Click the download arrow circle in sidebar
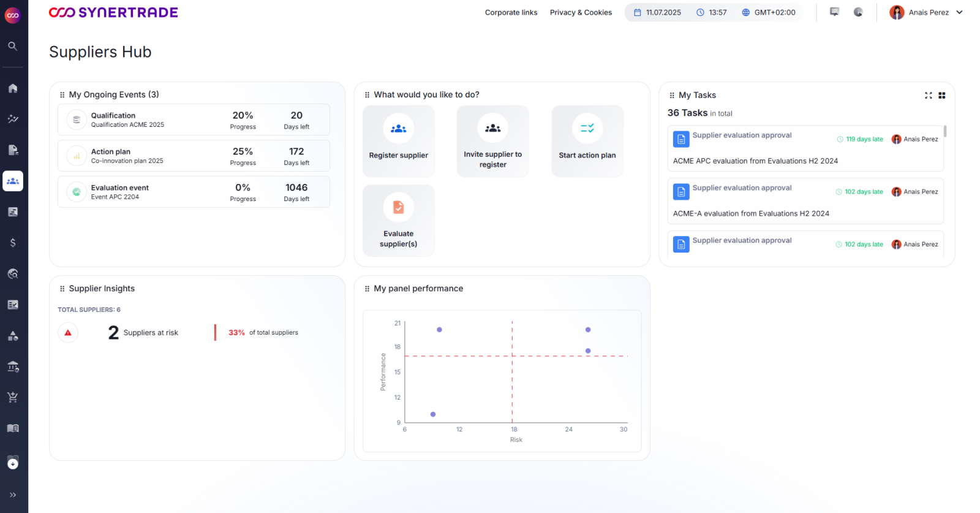Screen dimensions: 980x513 pos(13,463)
